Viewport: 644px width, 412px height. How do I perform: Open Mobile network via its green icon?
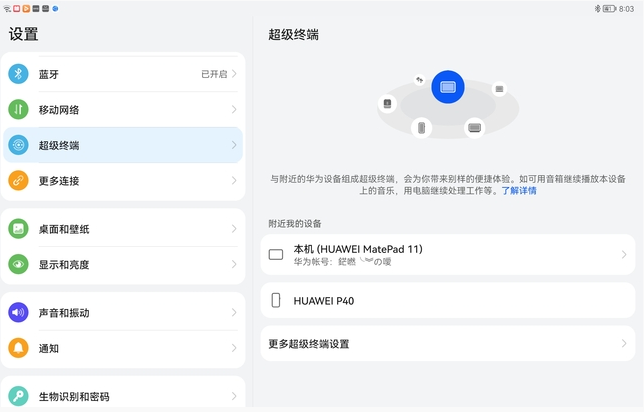tap(18, 109)
